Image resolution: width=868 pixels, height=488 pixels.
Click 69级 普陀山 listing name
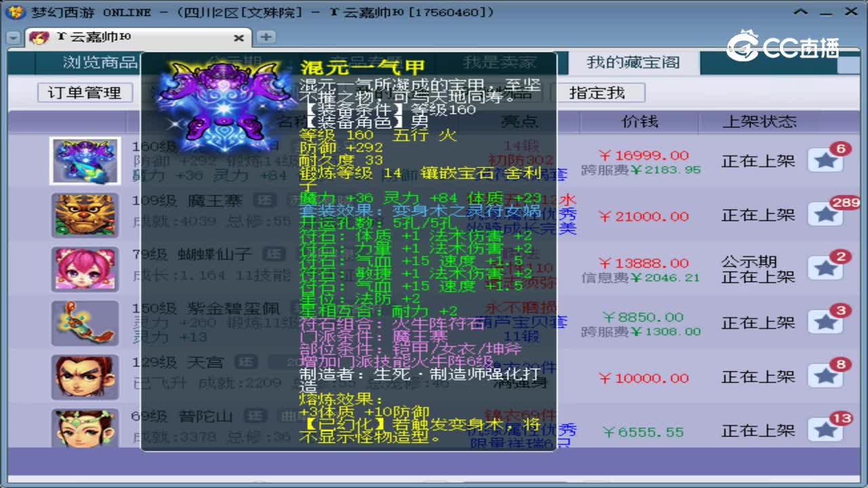tap(182, 416)
